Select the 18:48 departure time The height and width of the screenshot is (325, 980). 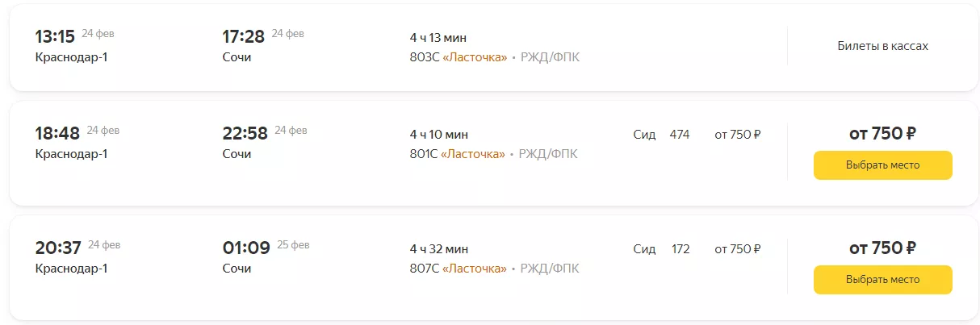pos(57,134)
